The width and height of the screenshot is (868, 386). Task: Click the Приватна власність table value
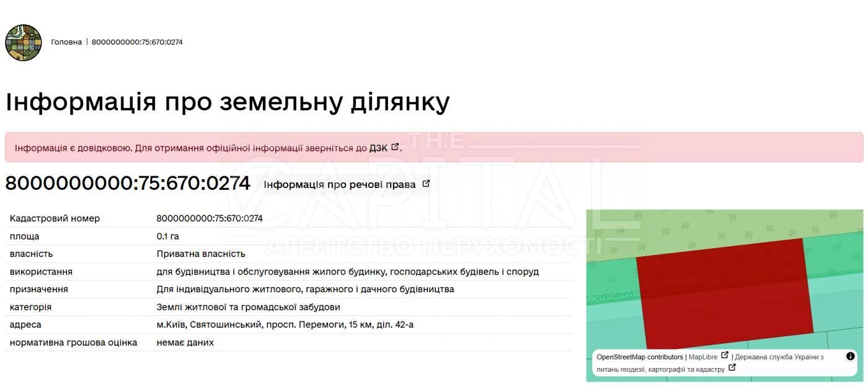tap(200, 254)
